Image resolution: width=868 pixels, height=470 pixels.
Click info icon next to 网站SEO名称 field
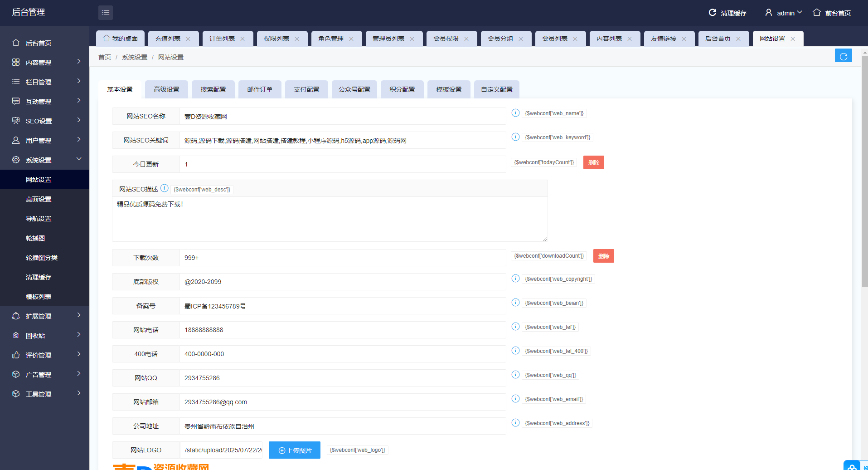[x=515, y=113]
